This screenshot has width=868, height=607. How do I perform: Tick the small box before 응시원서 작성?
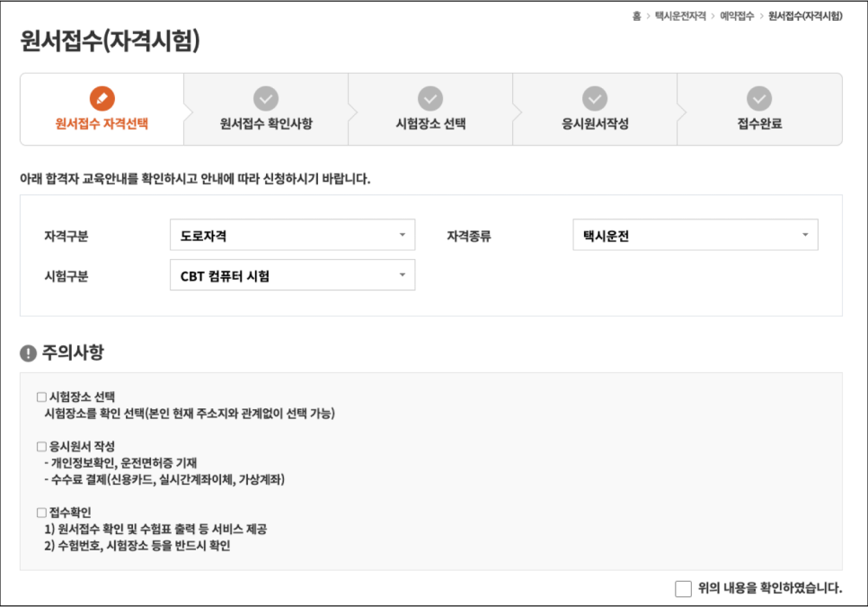click(41, 446)
